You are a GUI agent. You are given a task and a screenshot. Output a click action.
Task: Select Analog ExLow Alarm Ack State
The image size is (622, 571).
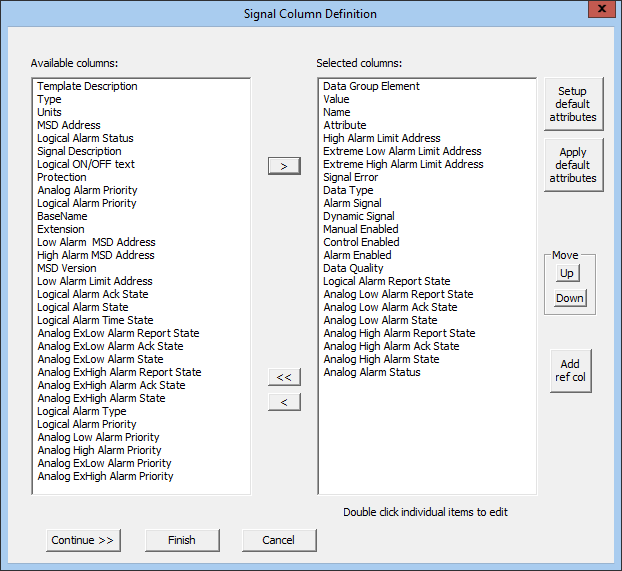click(x=110, y=346)
